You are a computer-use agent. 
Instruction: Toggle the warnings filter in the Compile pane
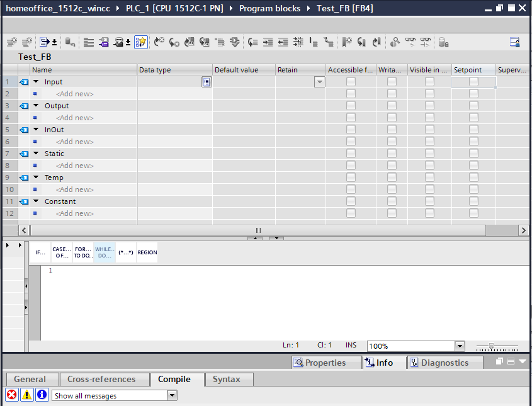pyautogui.click(x=26, y=395)
